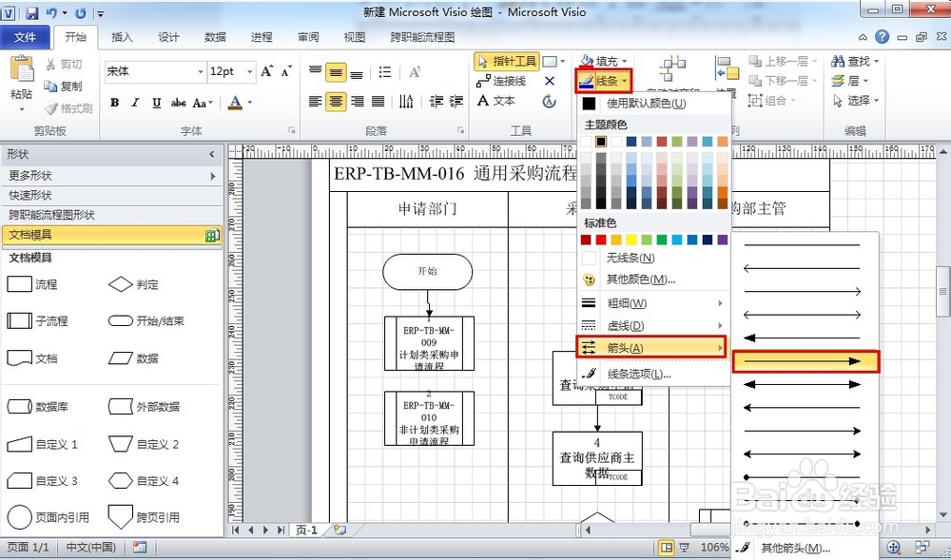Open the font color dropdown arrow
Screen dimensions: 951x560
click(x=250, y=103)
